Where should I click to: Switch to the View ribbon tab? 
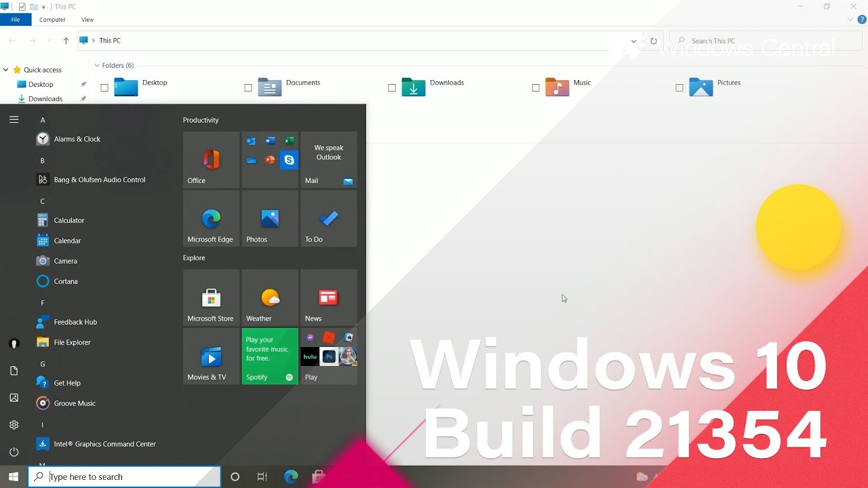pos(87,20)
